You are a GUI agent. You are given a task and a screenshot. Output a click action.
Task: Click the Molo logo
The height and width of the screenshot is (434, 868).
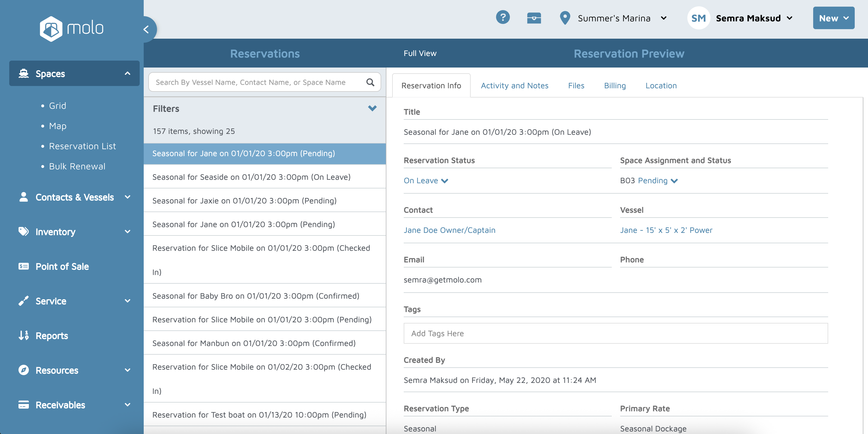click(72, 28)
